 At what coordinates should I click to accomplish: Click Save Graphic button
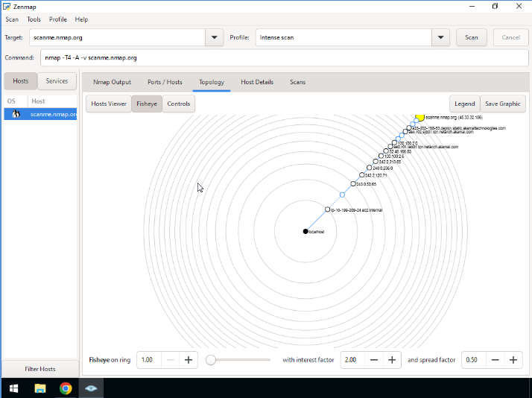(502, 104)
